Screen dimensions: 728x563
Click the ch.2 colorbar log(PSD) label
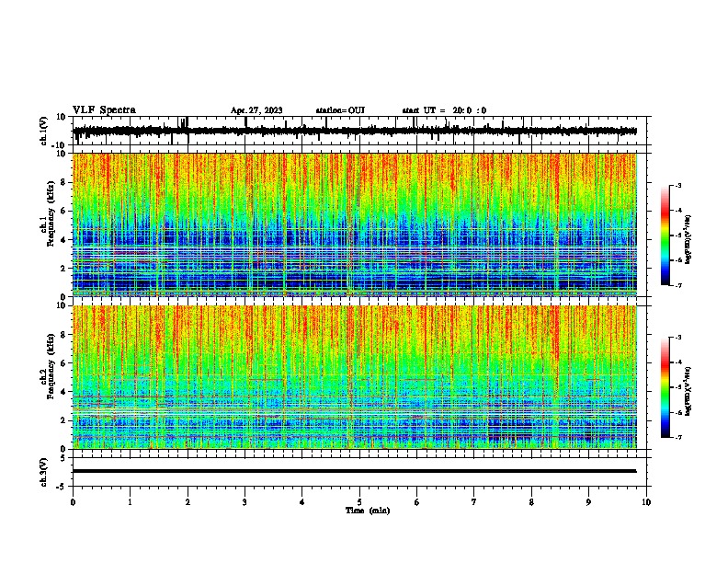688,391
